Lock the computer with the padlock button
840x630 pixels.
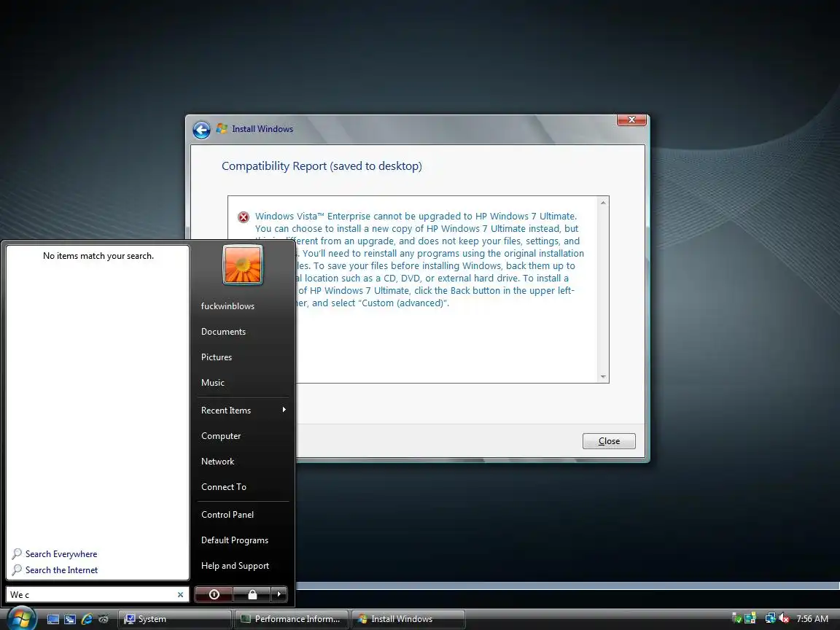252,594
